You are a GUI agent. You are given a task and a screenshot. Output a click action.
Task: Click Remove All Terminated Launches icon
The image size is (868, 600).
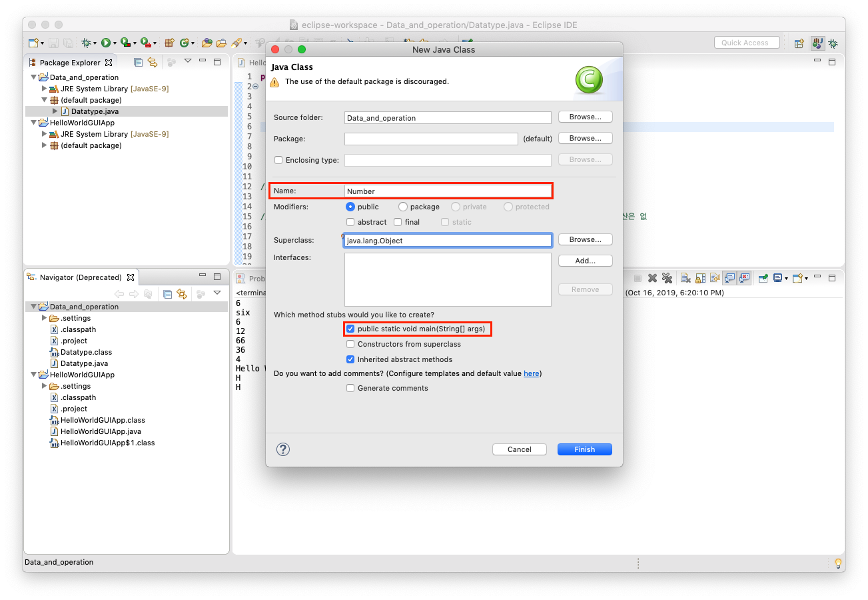(667, 278)
